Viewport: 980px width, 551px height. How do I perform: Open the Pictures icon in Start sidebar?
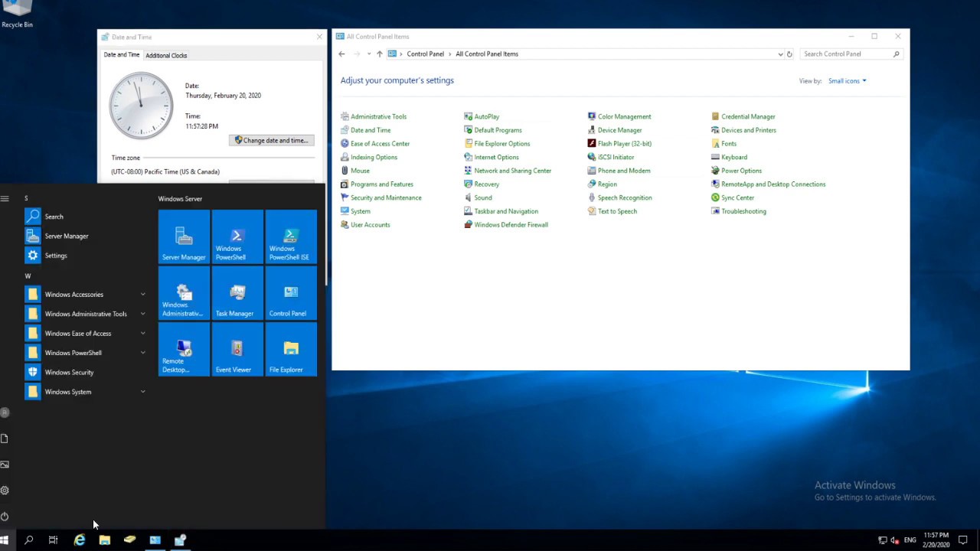coord(5,465)
